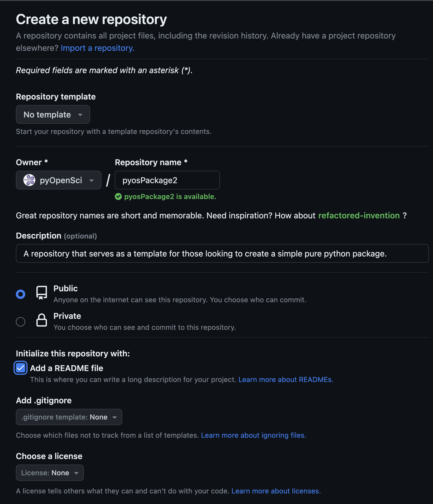Follow the Import a repository link
This screenshot has height=504, width=433.
pos(98,48)
